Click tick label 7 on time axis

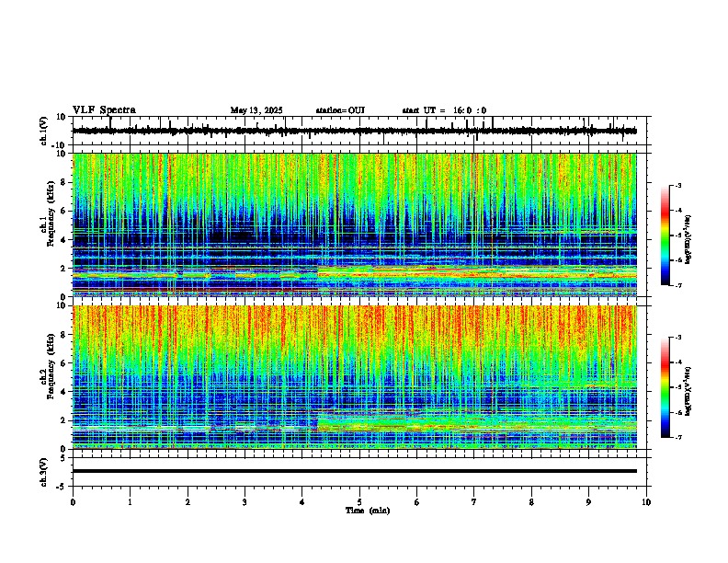click(474, 502)
